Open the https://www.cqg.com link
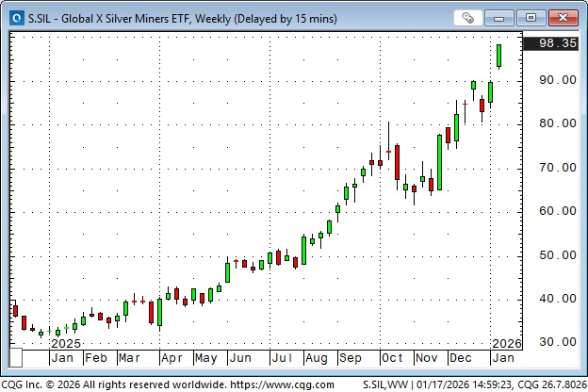588x392 pixels. 281,384
